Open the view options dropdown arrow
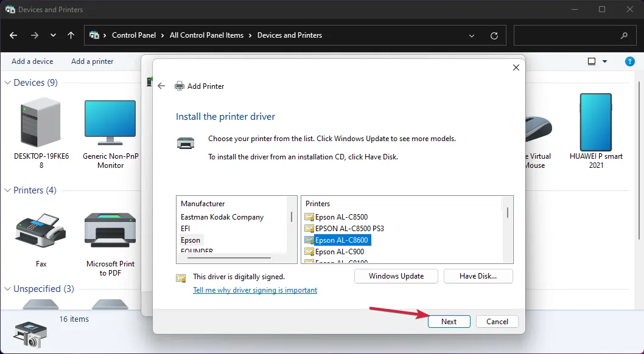Viewport: 644px width, 354px height. tap(604, 61)
